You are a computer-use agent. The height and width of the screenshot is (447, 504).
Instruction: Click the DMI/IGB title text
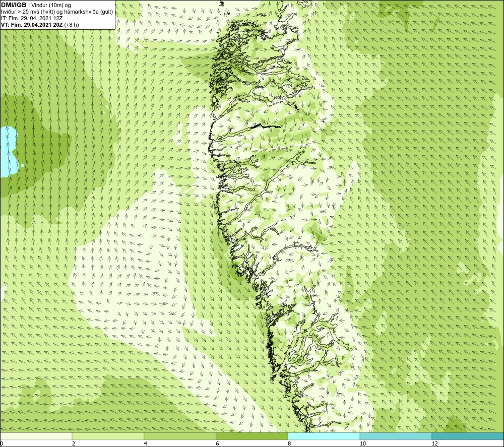14,5
